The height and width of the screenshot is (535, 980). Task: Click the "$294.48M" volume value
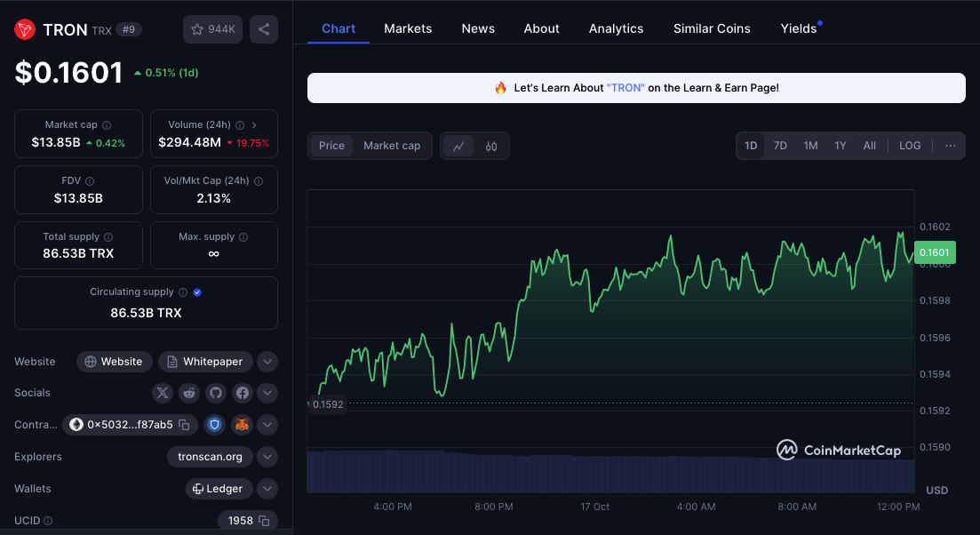189,142
